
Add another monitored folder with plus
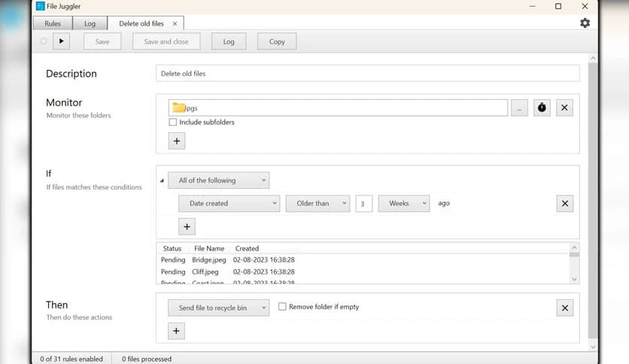177,141
